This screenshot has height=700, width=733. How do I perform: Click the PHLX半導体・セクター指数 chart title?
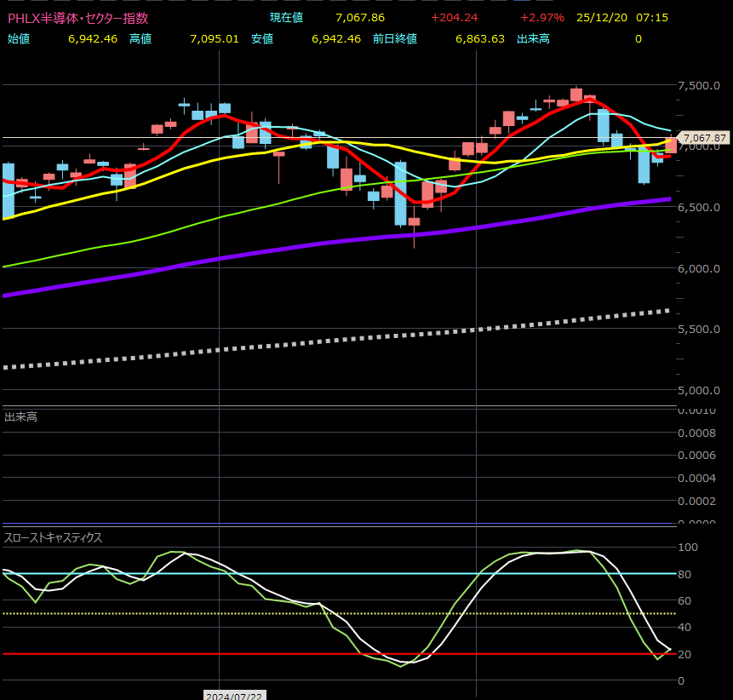[77, 18]
